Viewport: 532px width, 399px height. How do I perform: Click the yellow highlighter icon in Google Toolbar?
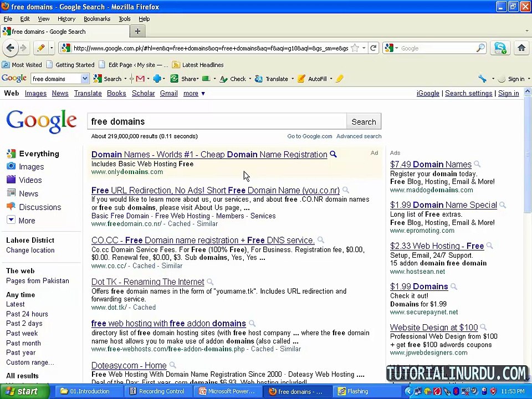(x=340, y=79)
